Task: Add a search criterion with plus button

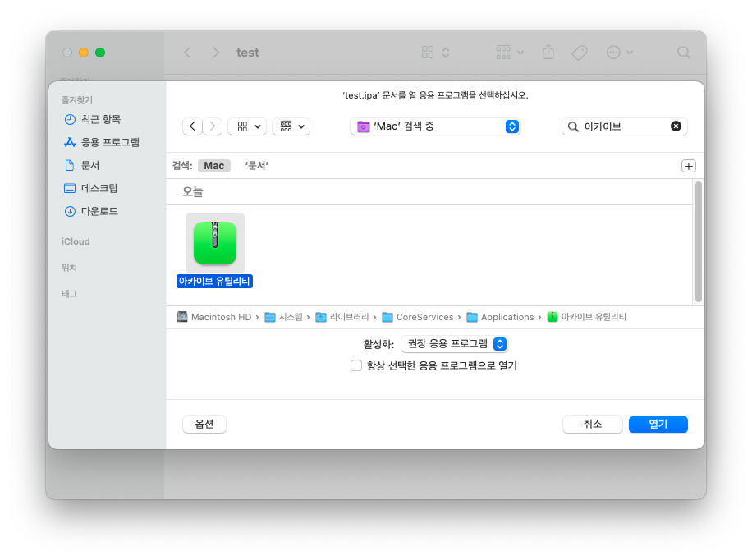Action: (x=689, y=166)
